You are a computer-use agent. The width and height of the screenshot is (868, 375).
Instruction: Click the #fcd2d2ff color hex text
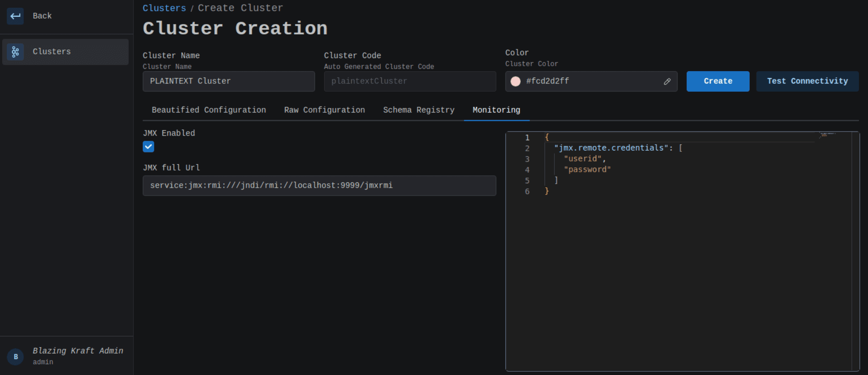[x=547, y=81]
